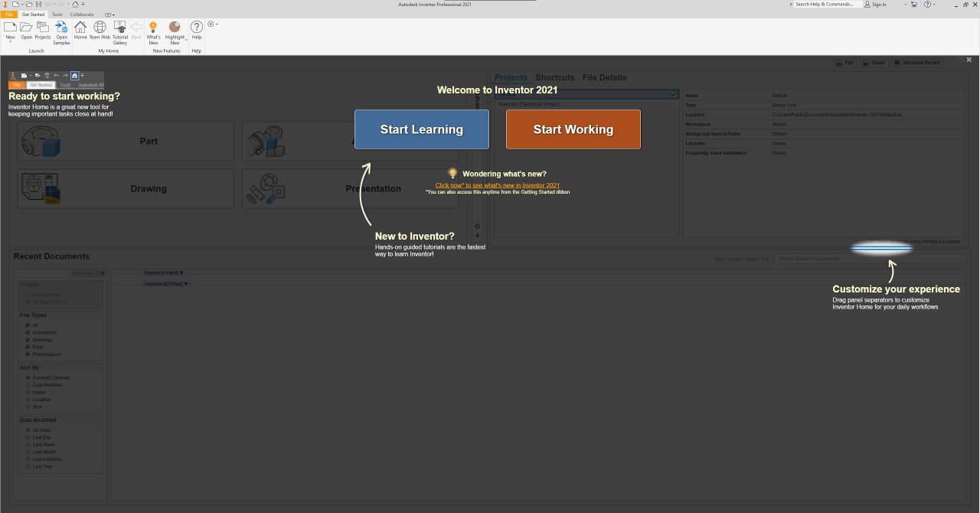
Task: Click the New file icon in ribbon
Action: click(10, 27)
